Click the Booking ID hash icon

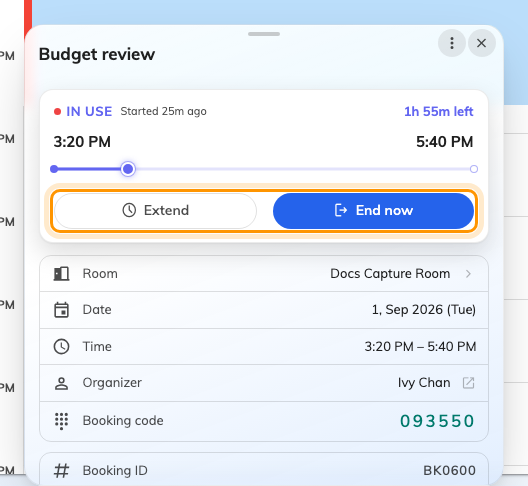point(61,471)
